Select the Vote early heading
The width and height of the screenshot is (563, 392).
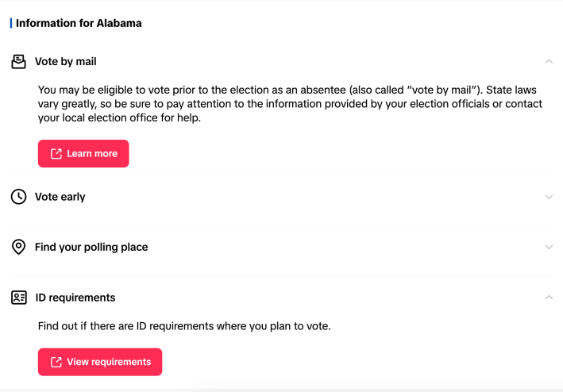click(x=60, y=197)
